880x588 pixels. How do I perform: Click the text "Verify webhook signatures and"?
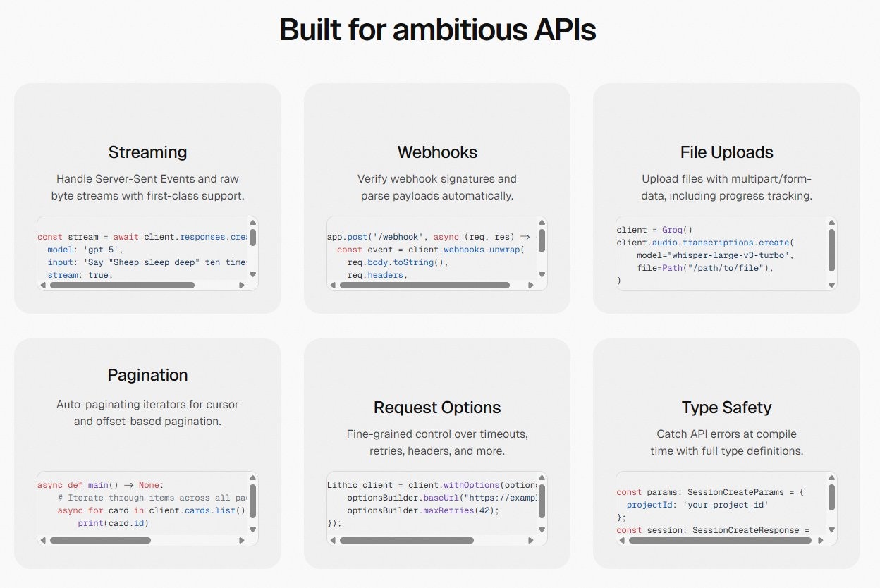point(437,179)
